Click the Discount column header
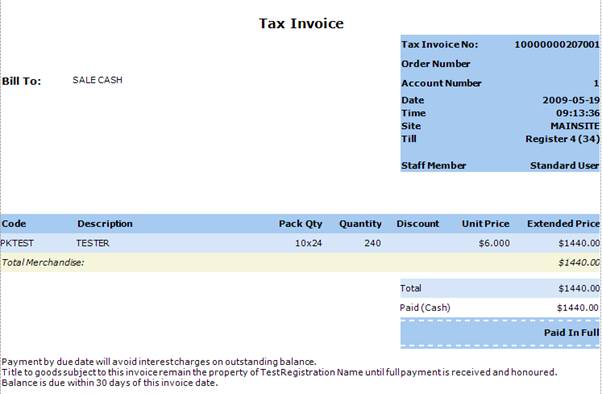This screenshot has width=602, height=394. 418,223
